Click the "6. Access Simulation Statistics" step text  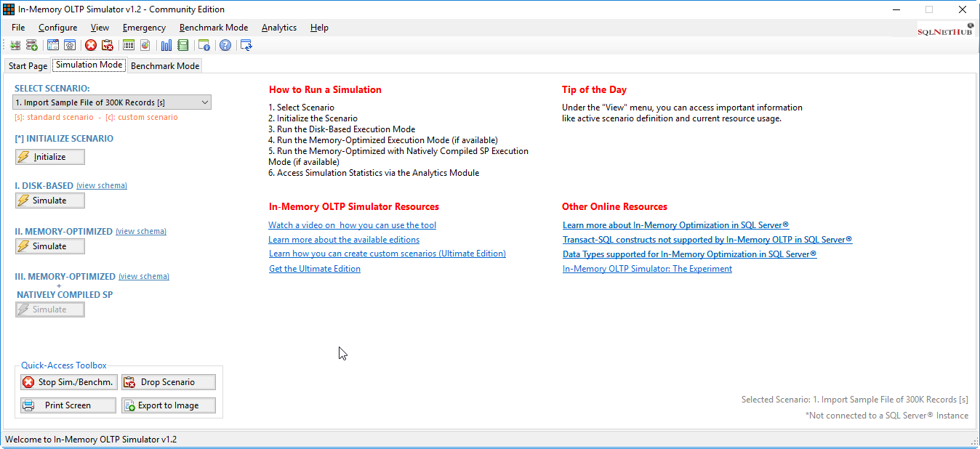pos(374,173)
